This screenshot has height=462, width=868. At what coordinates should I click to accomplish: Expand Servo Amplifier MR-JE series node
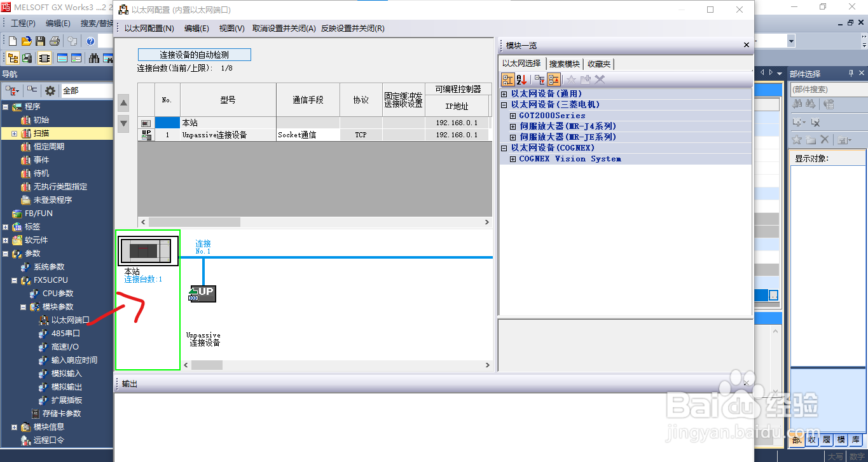(x=513, y=137)
